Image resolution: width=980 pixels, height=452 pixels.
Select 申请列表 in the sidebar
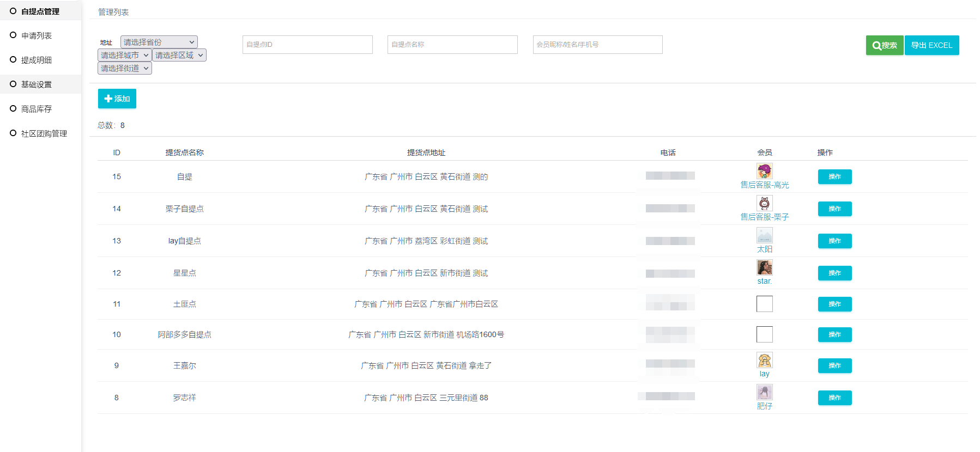point(37,35)
